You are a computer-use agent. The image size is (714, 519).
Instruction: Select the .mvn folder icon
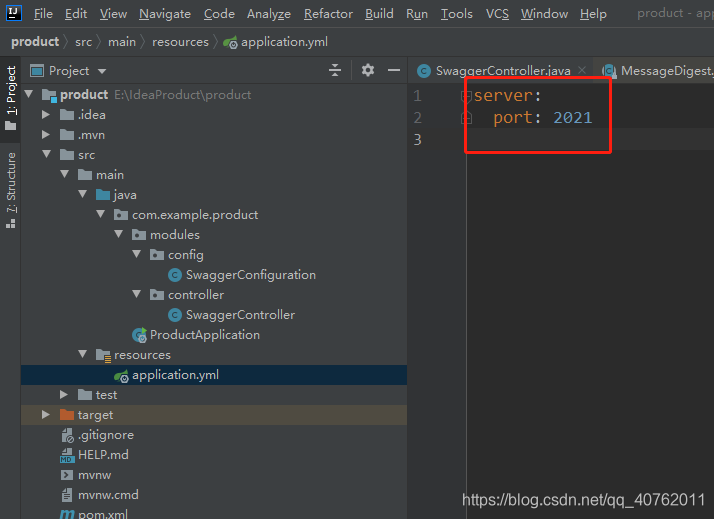[67, 134]
